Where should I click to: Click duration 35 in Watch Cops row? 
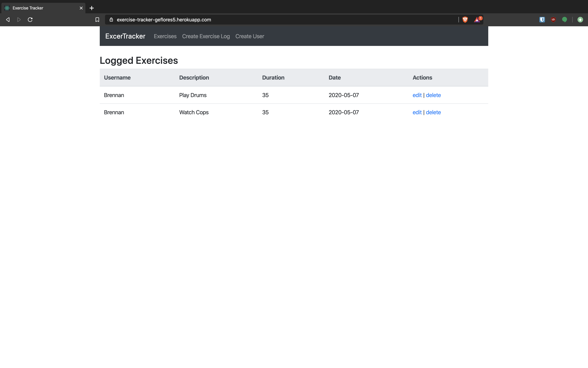tap(265, 113)
